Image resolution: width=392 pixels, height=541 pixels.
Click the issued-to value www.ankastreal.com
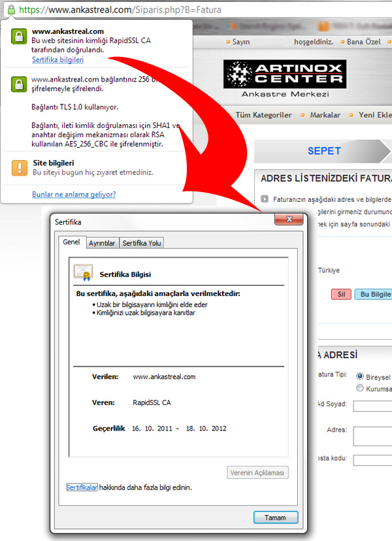(164, 377)
